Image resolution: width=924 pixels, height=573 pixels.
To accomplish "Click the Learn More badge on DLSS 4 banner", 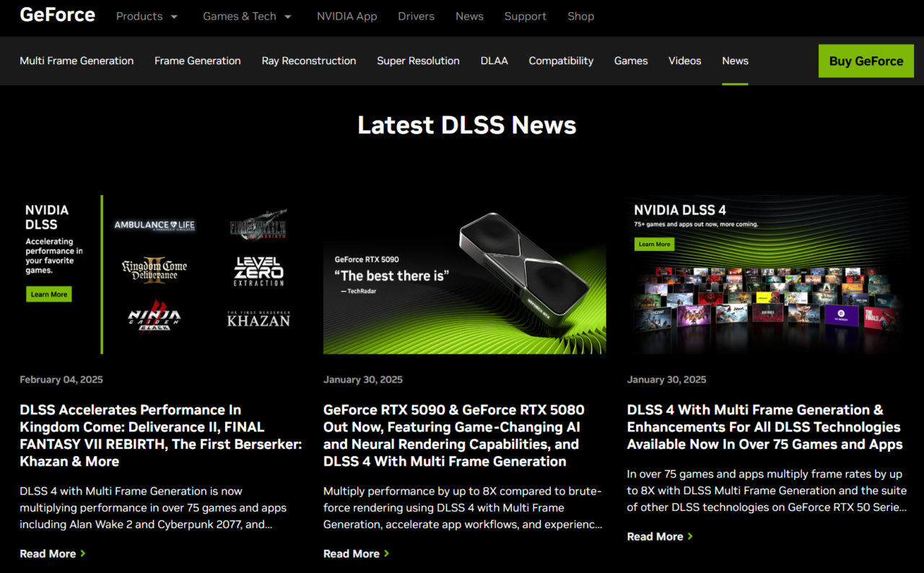I will 654,244.
